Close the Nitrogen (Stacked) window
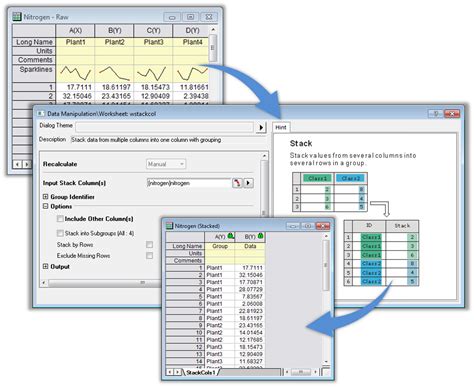The height and width of the screenshot is (387, 474). click(322, 226)
